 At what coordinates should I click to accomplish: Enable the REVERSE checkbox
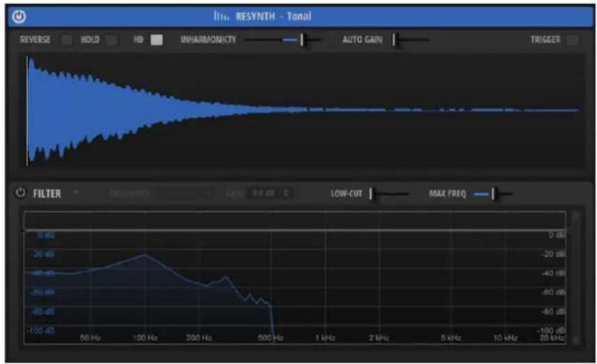pyautogui.click(x=67, y=40)
